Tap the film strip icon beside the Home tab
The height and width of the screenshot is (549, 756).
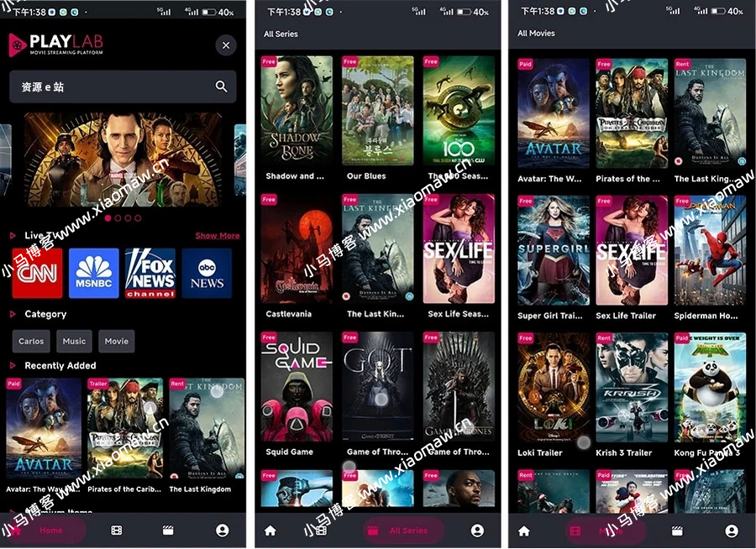(117, 531)
